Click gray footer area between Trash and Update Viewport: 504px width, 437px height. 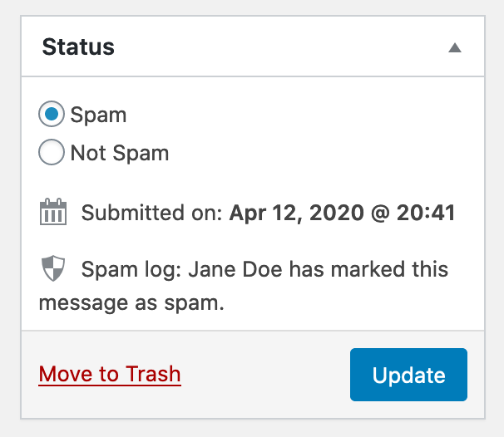pyautogui.click(x=265, y=375)
